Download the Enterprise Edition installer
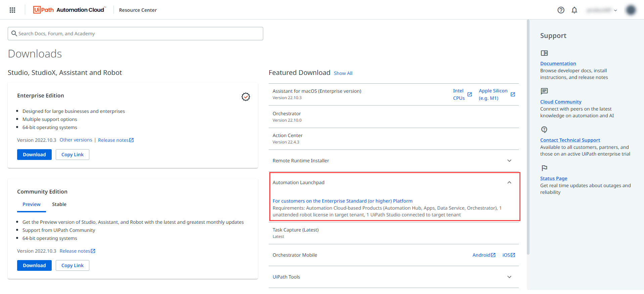This screenshot has height=294, width=644. 34,155
